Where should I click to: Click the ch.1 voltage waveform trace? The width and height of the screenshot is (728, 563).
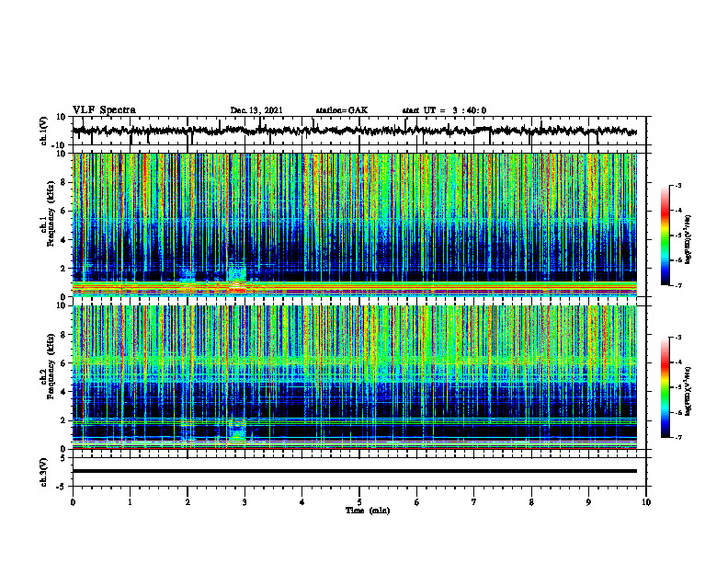[x=354, y=131]
